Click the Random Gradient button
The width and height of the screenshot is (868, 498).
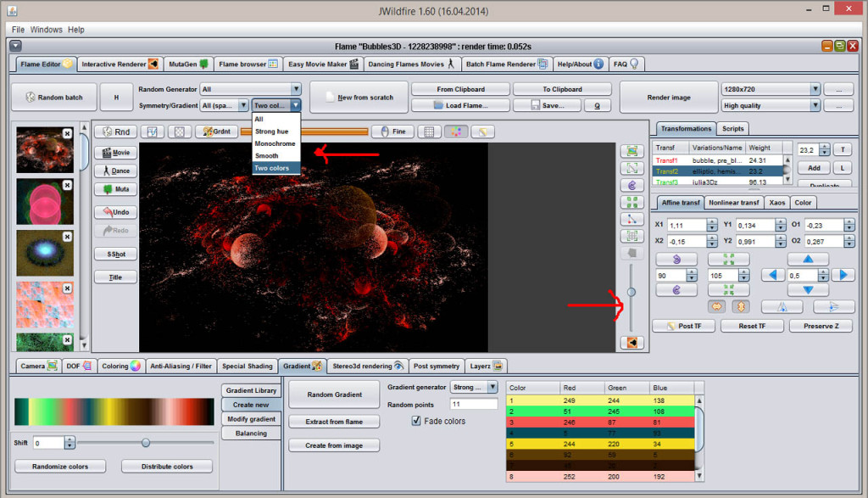(334, 394)
